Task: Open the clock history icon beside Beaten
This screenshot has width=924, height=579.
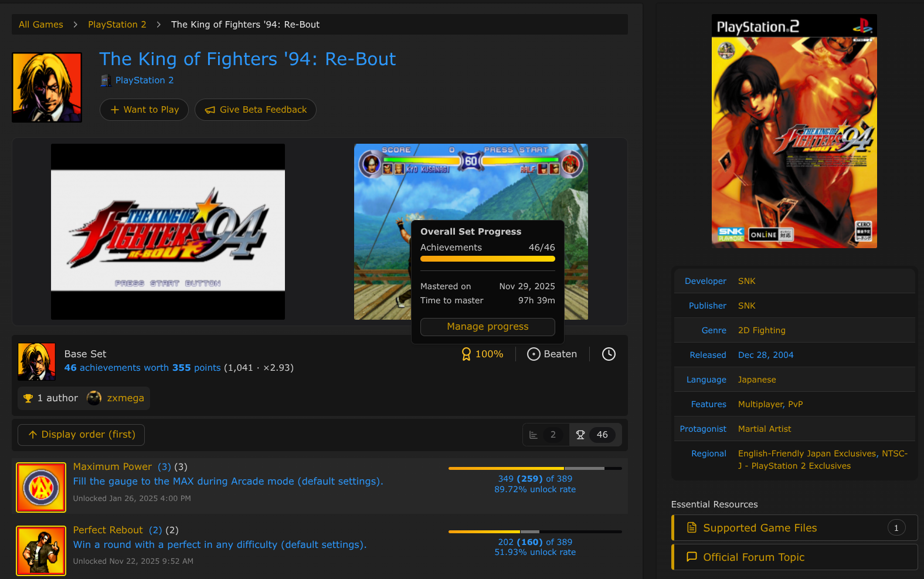Action: (609, 354)
